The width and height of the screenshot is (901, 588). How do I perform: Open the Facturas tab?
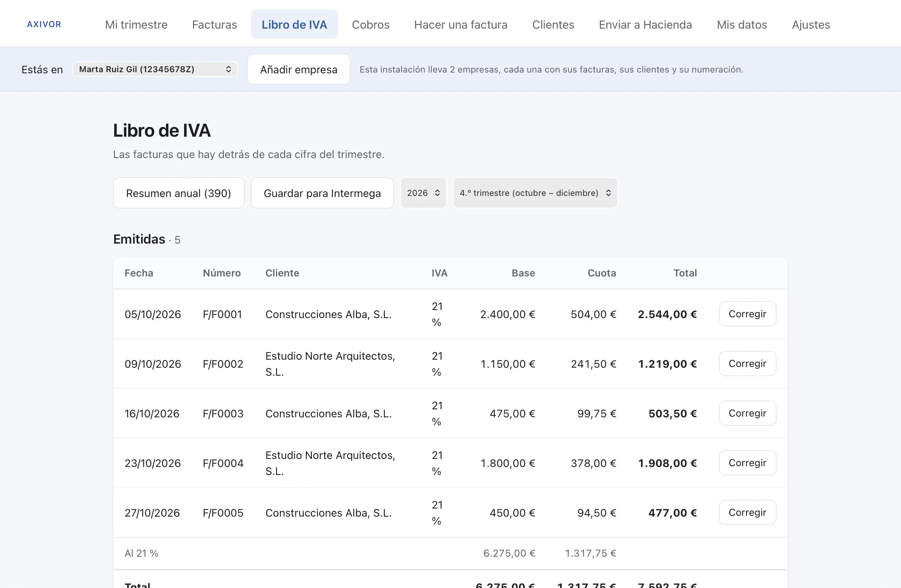tap(215, 24)
